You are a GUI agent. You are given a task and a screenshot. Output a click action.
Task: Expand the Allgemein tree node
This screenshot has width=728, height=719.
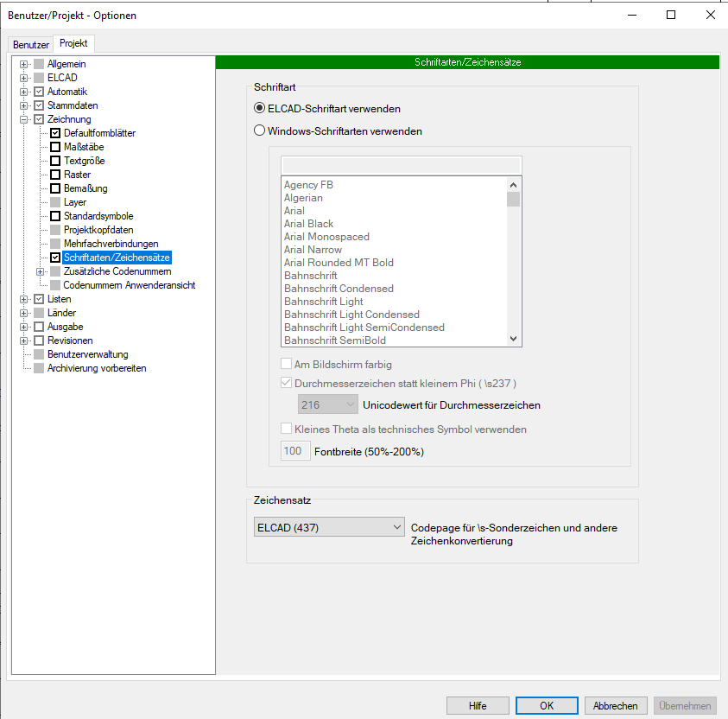[23, 64]
